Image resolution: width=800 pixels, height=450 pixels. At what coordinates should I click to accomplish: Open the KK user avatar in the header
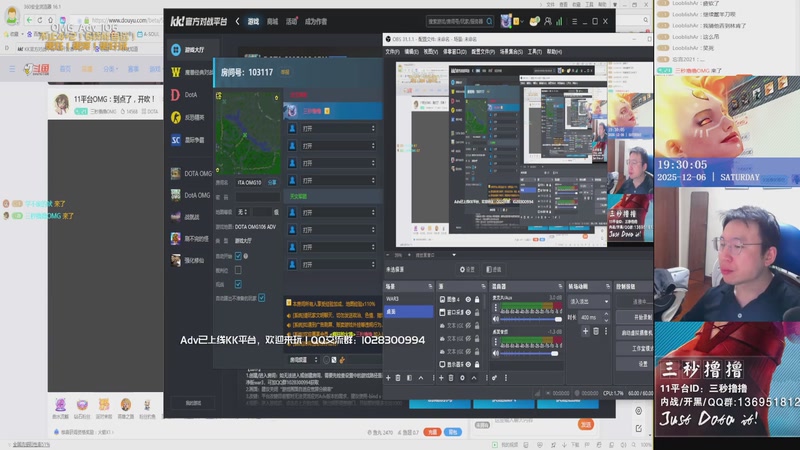506,21
